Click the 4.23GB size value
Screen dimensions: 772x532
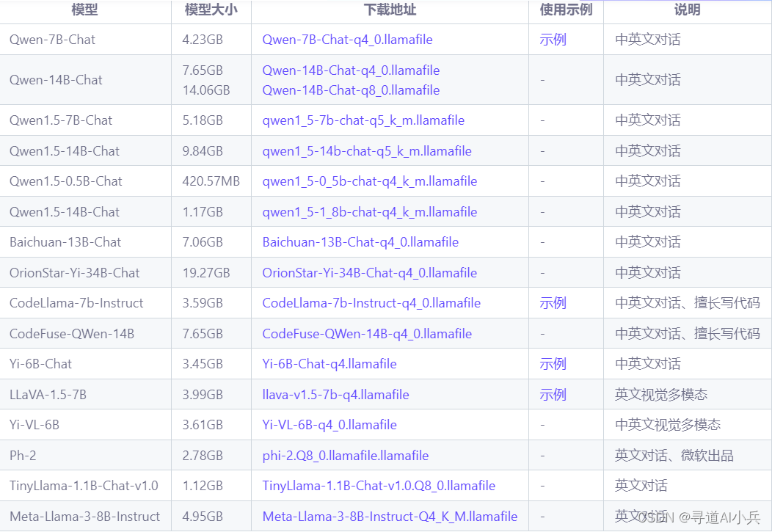click(x=203, y=40)
